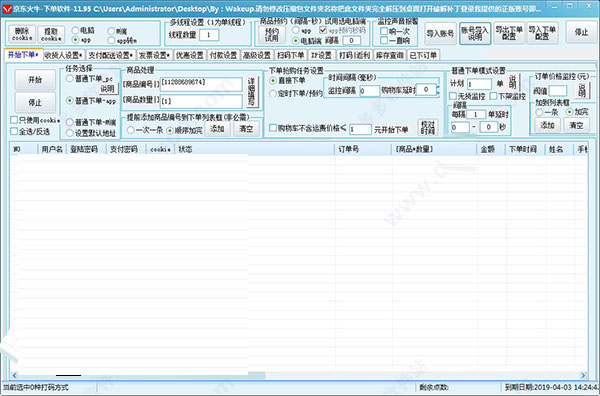Click the 提取cookie button

coord(51,34)
